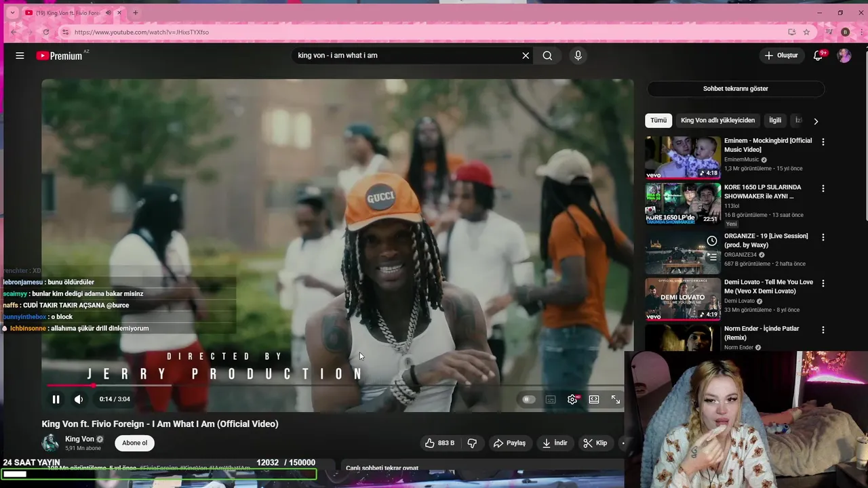
Task: Open the EminemMusic channel name
Action: pos(742,160)
